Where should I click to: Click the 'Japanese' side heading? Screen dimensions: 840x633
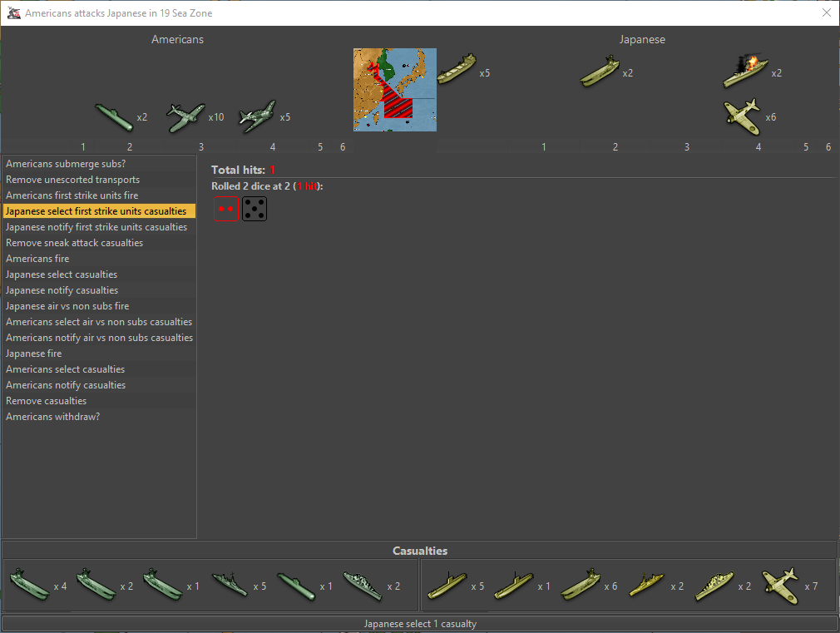[642, 39]
